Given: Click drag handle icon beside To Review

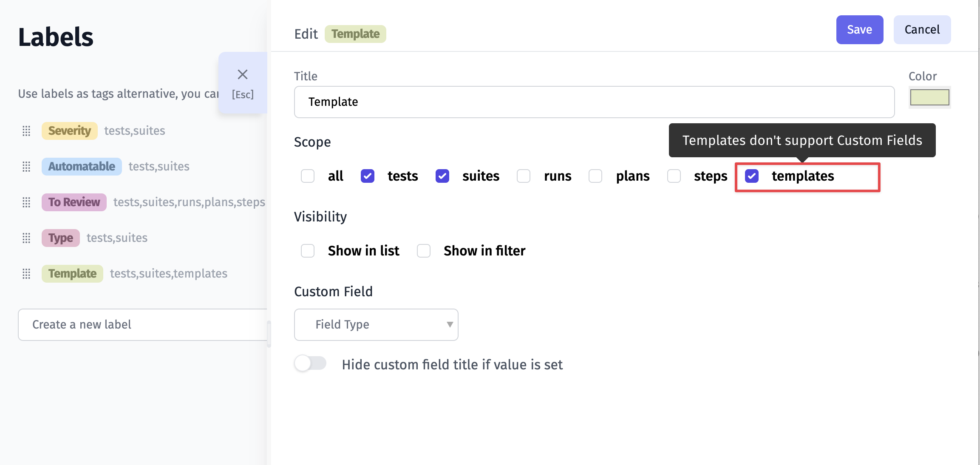Looking at the screenshot, I should (x=26, y=202).
